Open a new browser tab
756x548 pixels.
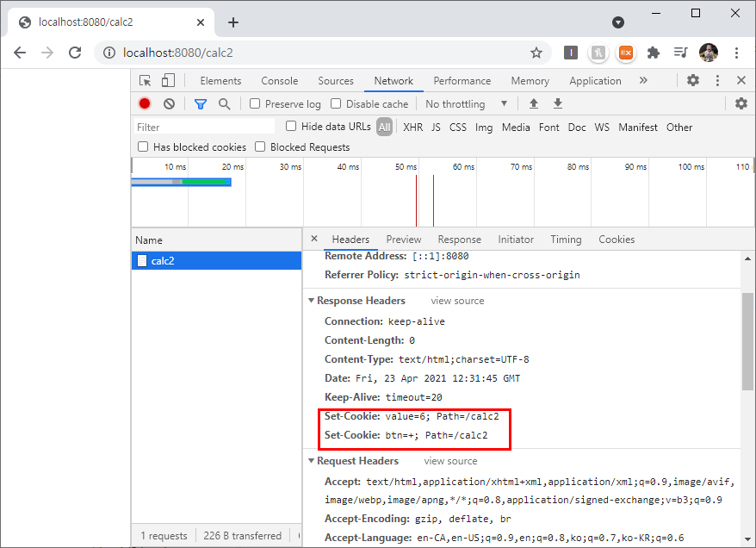click(x=233, y=22)
